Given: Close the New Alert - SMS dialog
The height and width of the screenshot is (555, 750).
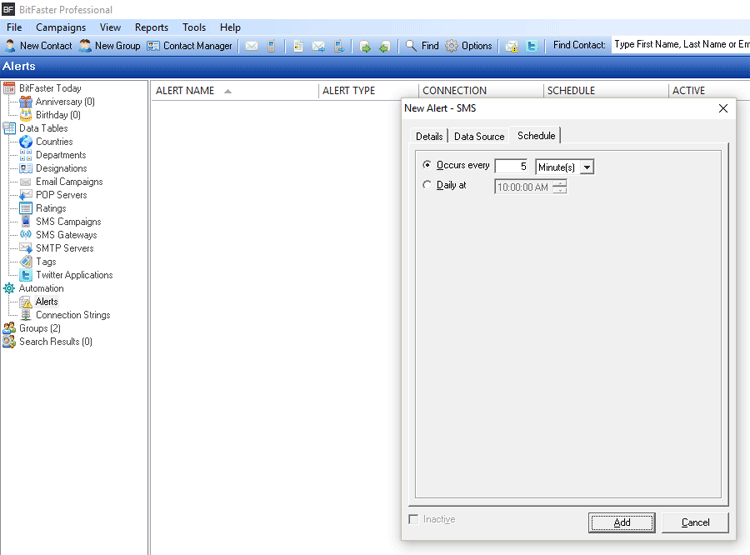Looking at the screenshot, I should click(723, 109).
